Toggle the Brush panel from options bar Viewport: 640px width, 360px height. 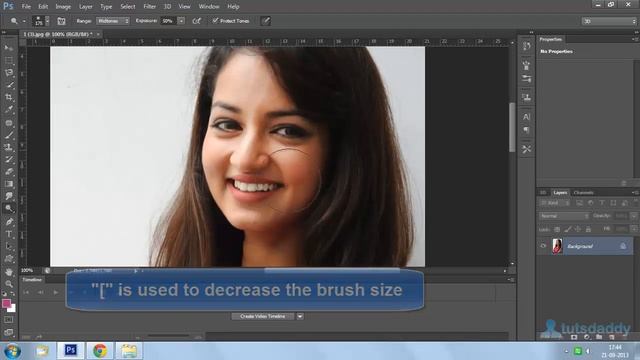[61, 21]
